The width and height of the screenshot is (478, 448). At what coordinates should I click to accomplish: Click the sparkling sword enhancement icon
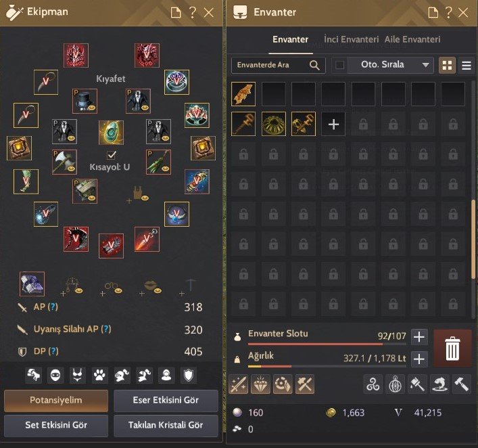239,384
